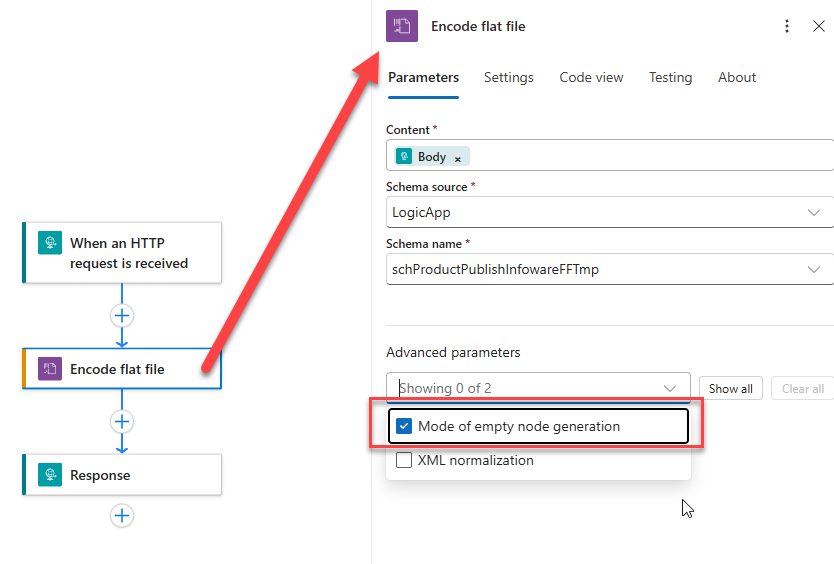Click the Encode flat file panel header icon
834x564 pixels.
click(402, 26)
